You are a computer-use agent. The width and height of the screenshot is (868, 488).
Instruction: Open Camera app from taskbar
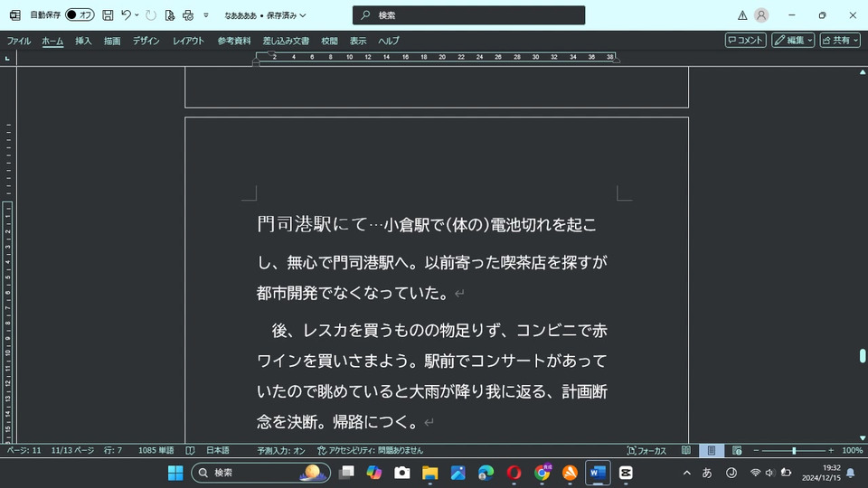coord(402,473)
